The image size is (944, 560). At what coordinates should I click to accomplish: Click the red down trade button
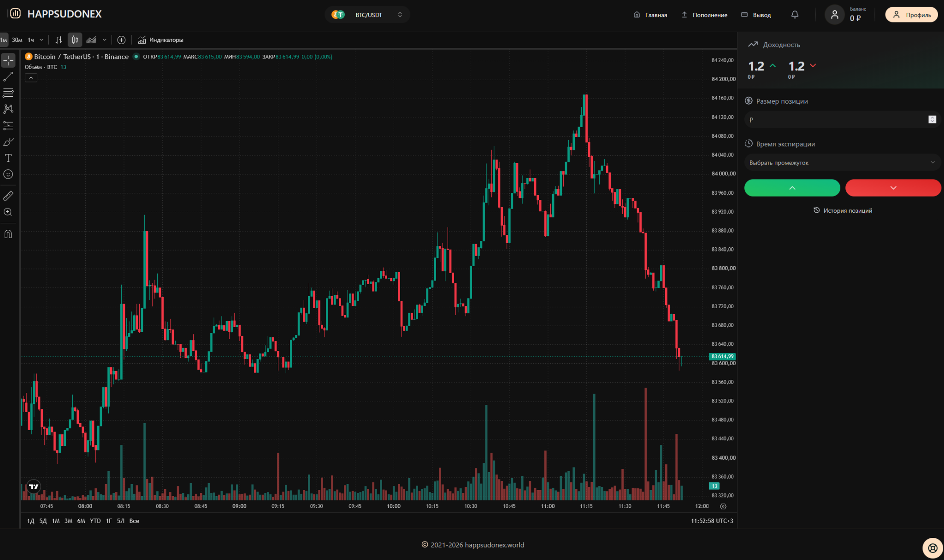[x=893, y=188]
